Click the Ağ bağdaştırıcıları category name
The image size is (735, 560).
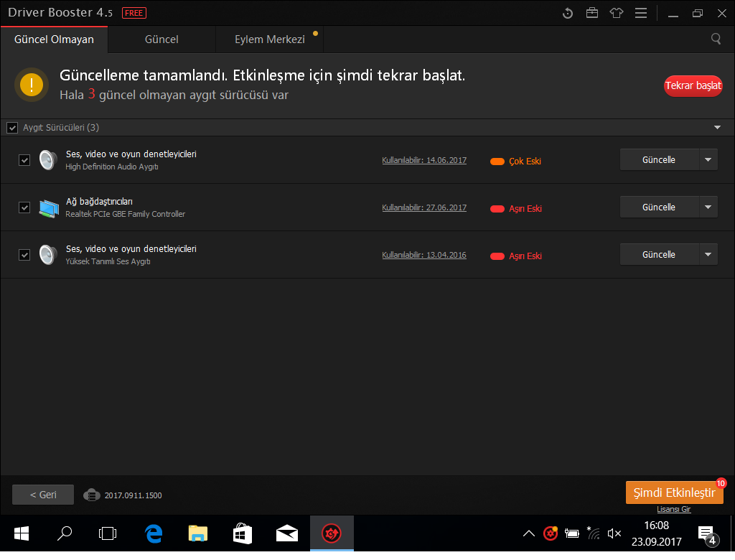[x=99, y=202]
